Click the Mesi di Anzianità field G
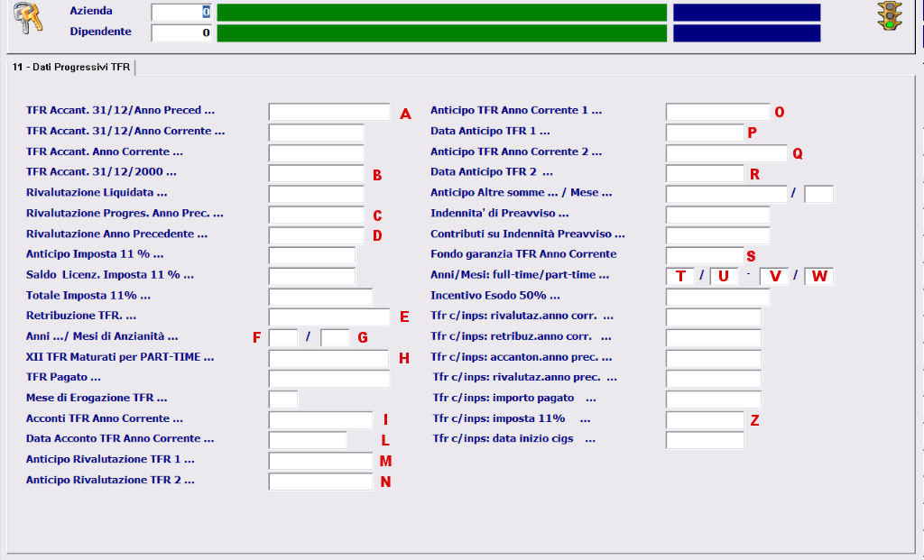924x560 pixels. coord(335,337)
